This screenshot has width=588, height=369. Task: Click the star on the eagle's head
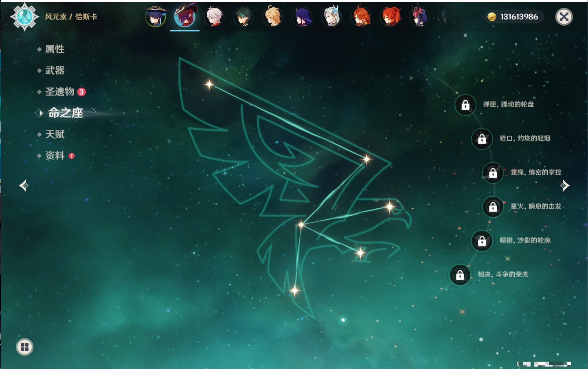390,207
